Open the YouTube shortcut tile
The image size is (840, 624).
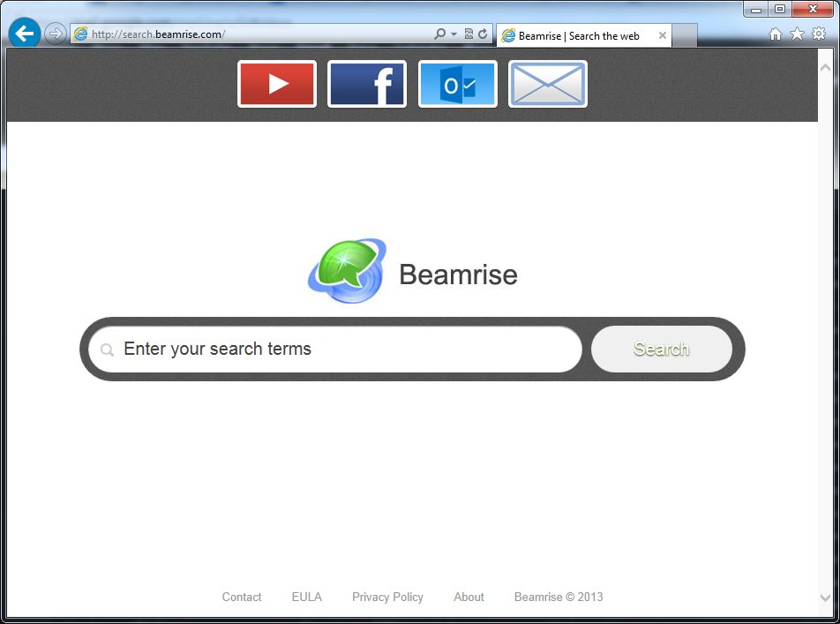click(277, 84)
